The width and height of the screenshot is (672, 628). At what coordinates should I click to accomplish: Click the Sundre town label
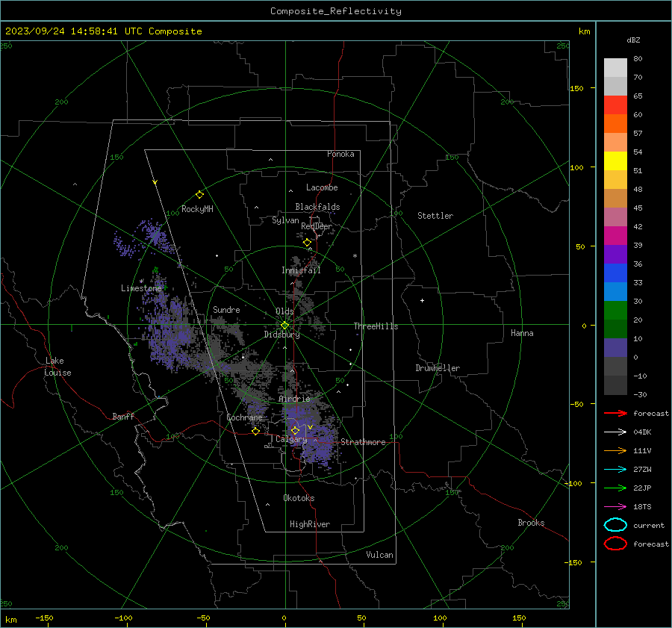point(226,309)
